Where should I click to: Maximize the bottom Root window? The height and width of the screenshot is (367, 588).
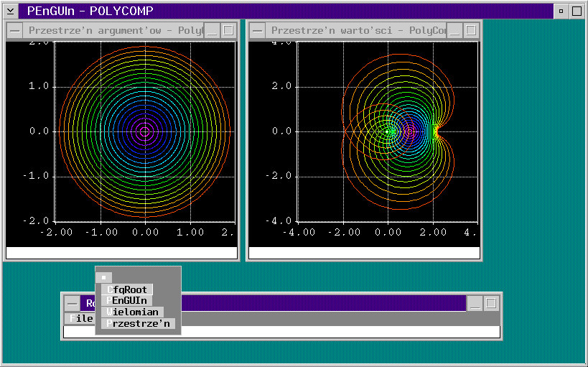pyautogui.click(x=491, y=303)
